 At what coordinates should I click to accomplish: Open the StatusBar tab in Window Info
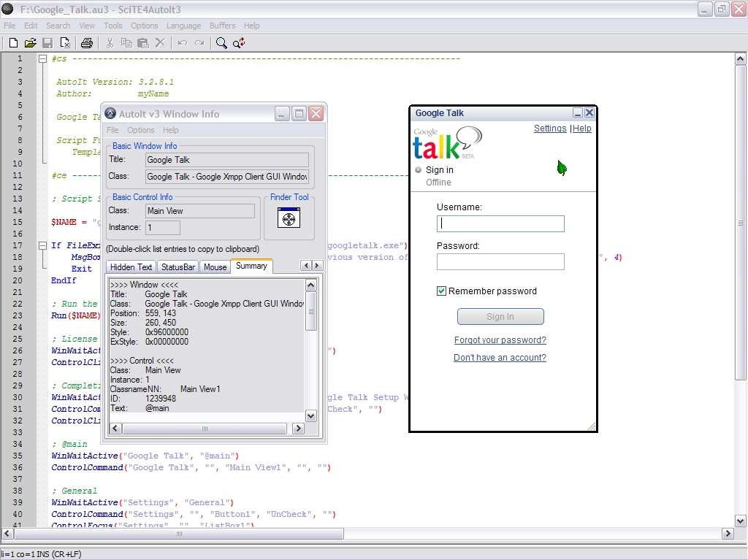[x=178, y=267]
